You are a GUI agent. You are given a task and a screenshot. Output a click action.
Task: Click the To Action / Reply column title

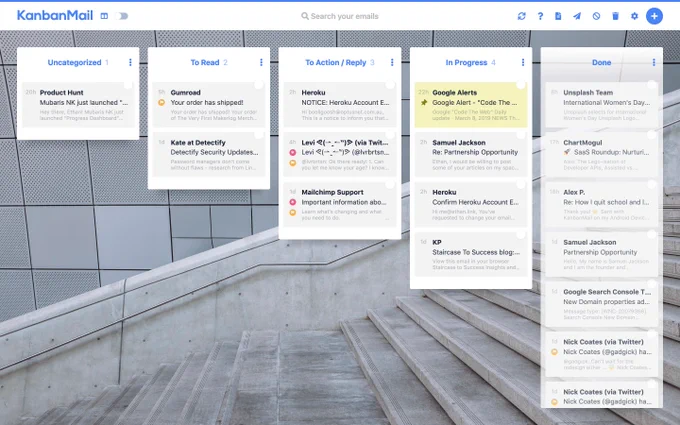click(x=336, y=62)
